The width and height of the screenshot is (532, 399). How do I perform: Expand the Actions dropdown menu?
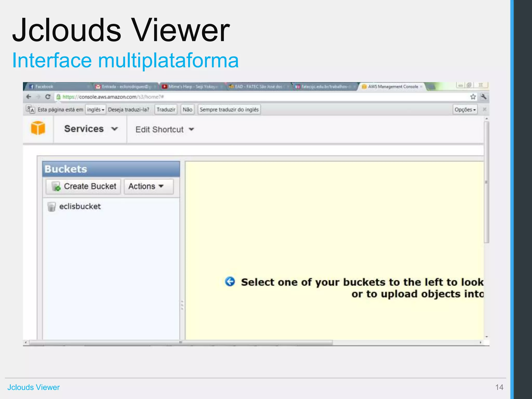149,186
